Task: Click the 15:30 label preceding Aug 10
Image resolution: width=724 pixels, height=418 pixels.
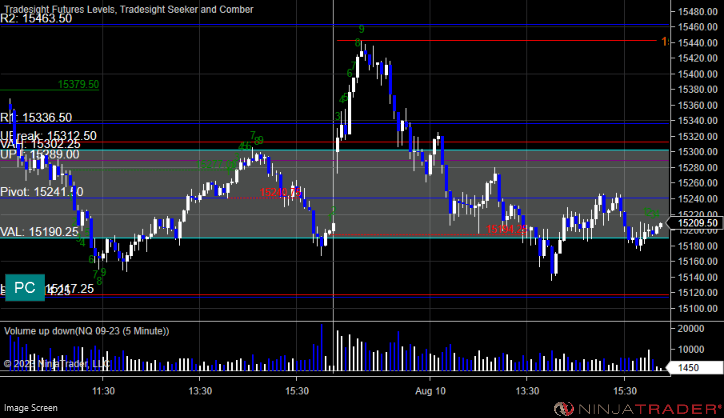Action: click(x=297, y=391)
